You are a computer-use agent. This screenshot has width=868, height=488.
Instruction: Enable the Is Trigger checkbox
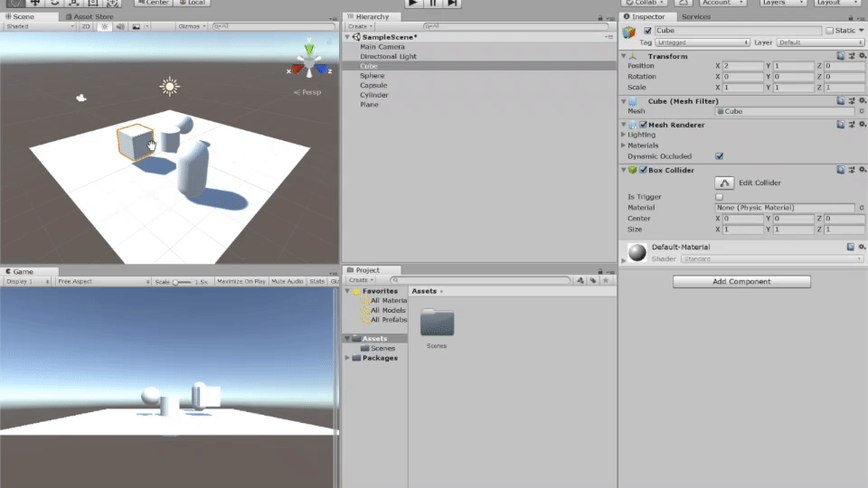(720, 196)
